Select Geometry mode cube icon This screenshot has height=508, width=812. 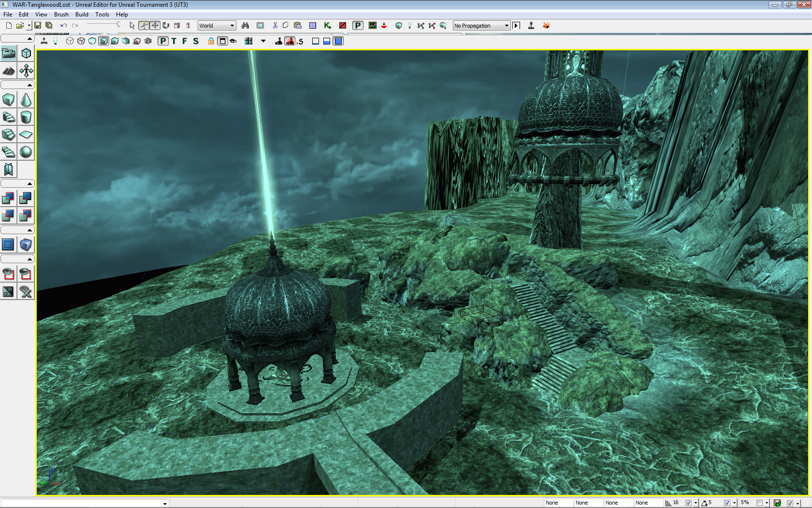(26, 53)
